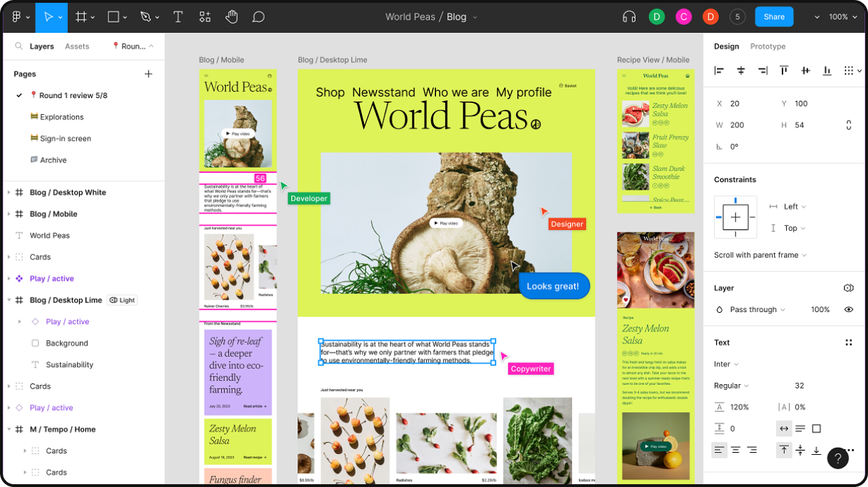Toggle constrain proportions lock
The width and height of the screenshot is (868, 487).
pos(848,125)
